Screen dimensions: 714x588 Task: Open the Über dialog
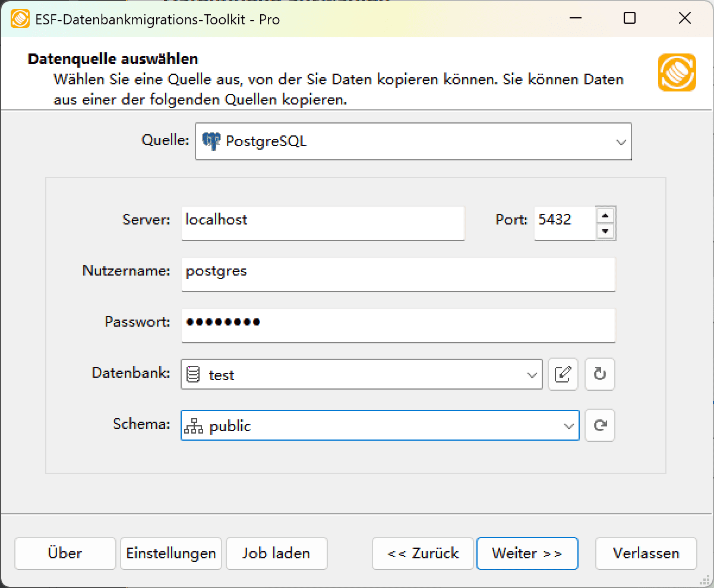[x=65, y=553]
